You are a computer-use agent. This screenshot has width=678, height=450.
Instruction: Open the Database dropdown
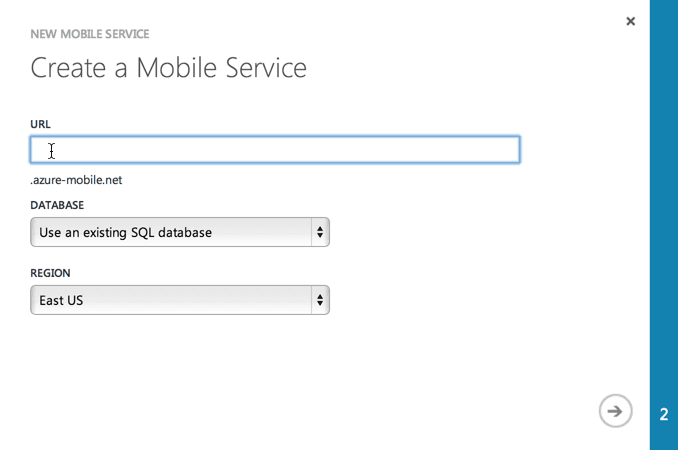pyautogui.click(x=180, y=232)
